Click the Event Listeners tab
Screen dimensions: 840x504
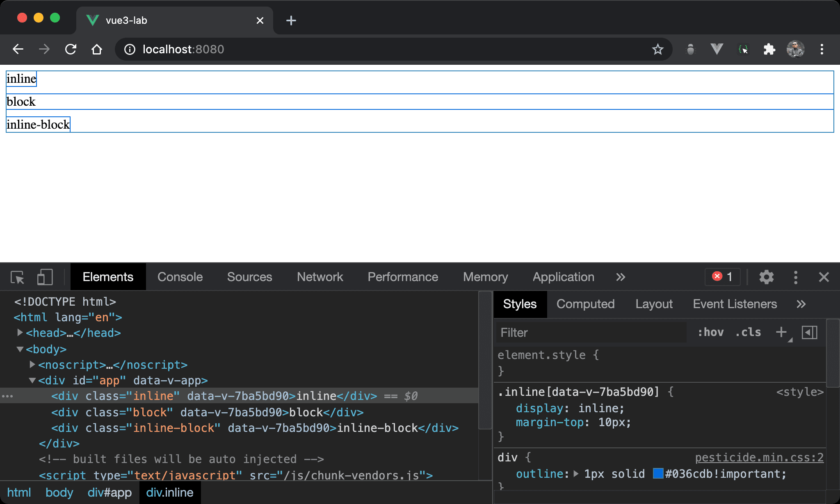click(735, 304)
